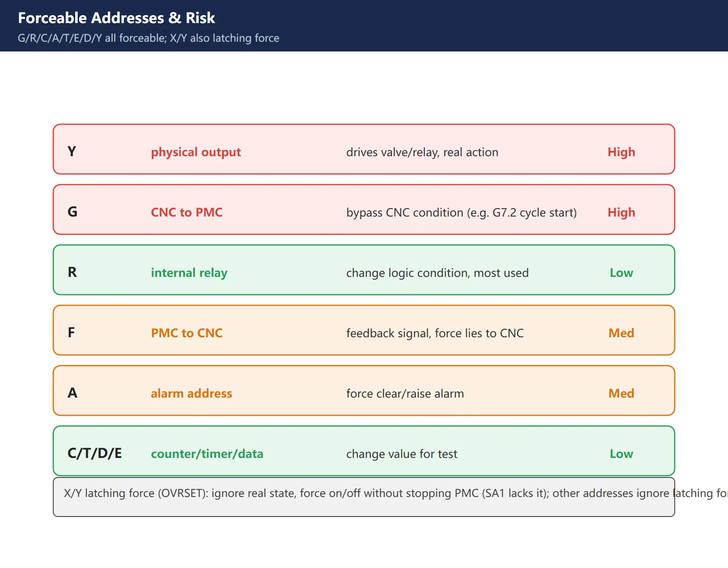Click the 'counter/timer/data' label
The width and height of the screenshot is (728, 568).
click(207, 454)
